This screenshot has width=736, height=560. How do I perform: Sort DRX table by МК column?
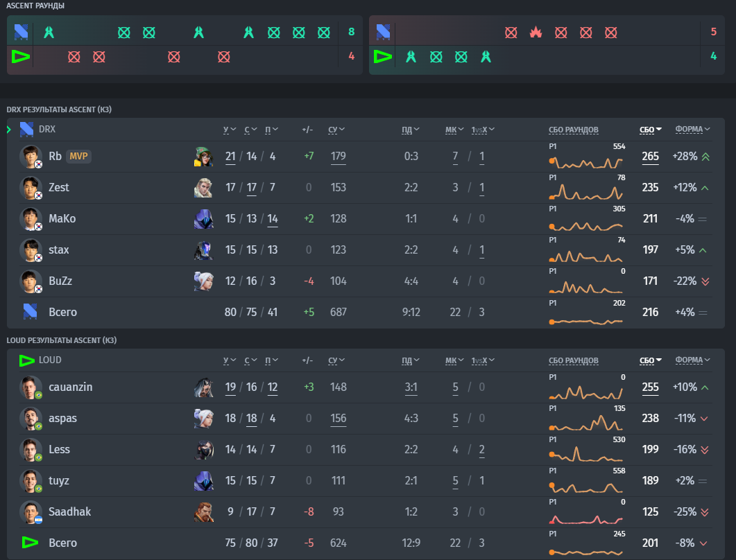[x=454, y=130]
